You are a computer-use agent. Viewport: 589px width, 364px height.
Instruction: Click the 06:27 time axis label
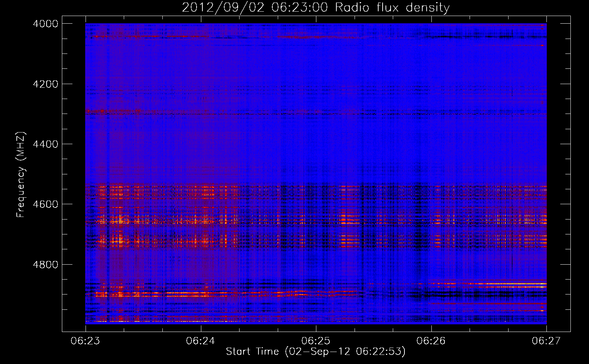pyautogui.click(x=546, y=341)
